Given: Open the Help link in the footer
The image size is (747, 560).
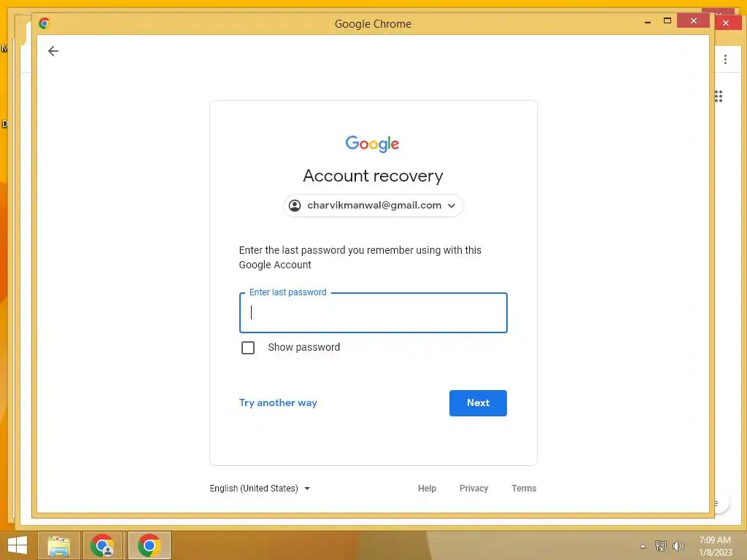Looking at the screenshot, I should 427,488.
